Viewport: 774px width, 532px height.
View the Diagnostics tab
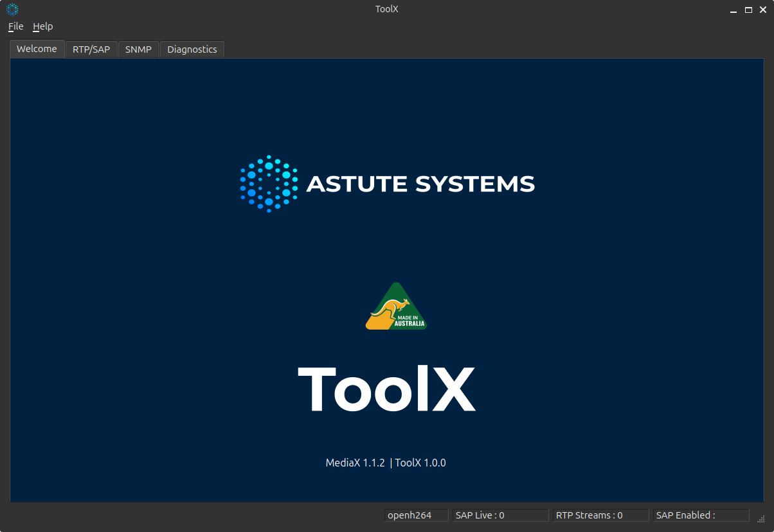(x=192, y=49)
